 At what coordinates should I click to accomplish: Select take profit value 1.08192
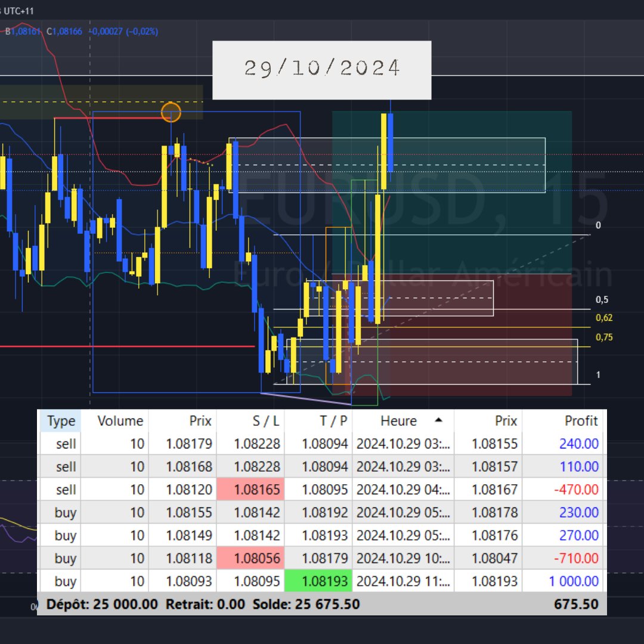click(325, 513)
